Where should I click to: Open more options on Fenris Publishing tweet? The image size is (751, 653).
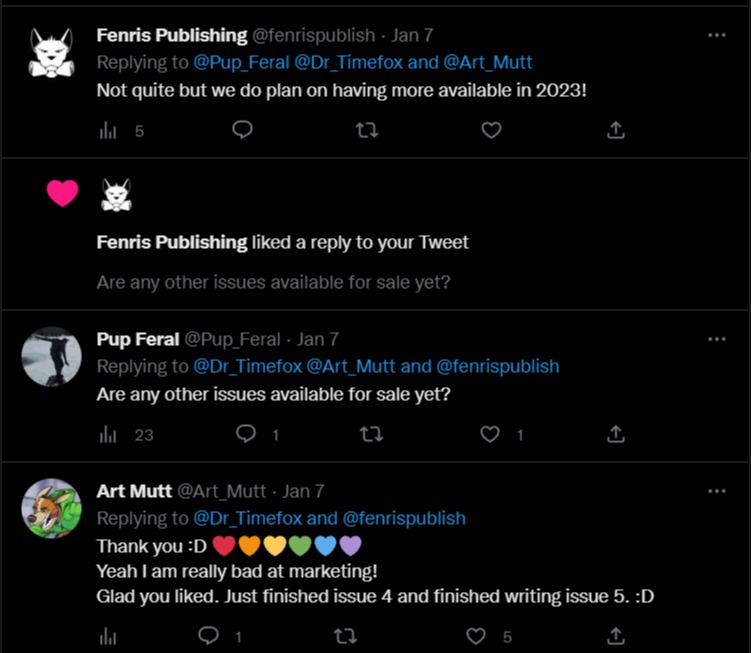[x=716, y=35]
